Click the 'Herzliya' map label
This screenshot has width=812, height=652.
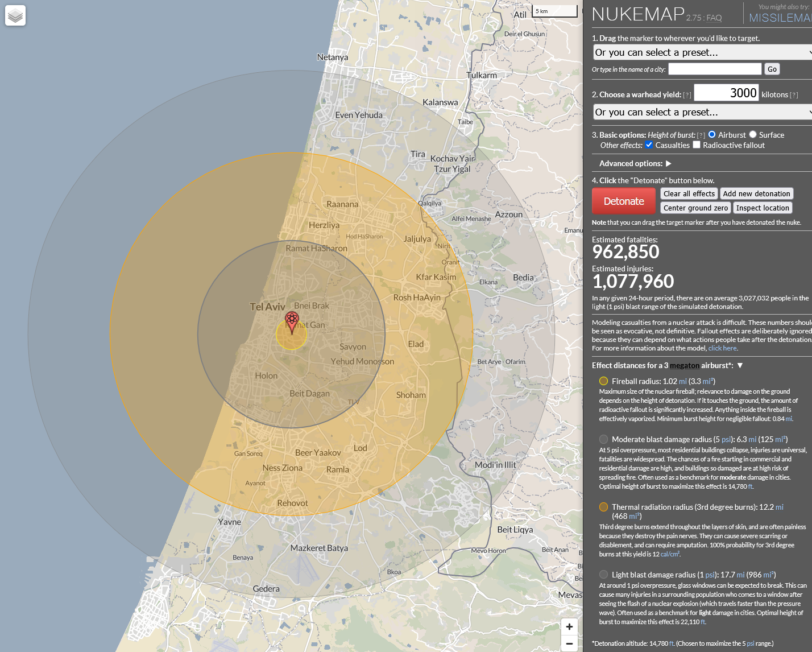pyautogui.click(x=324, y=225)
